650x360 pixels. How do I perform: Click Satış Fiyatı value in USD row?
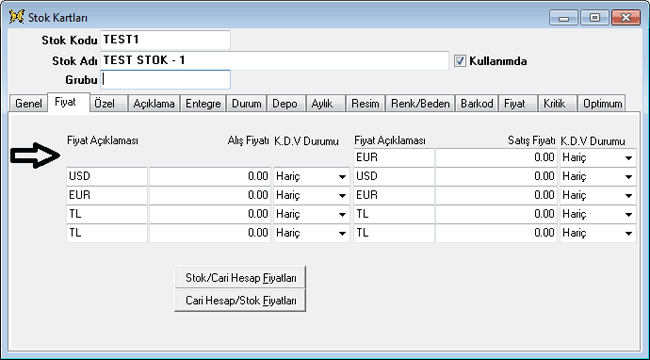(496, 176)
